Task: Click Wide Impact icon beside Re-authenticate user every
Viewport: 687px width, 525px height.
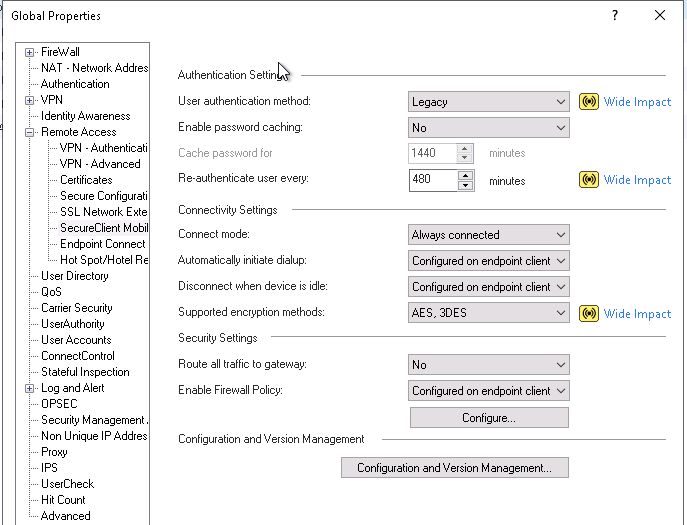Action: (589, 180)
